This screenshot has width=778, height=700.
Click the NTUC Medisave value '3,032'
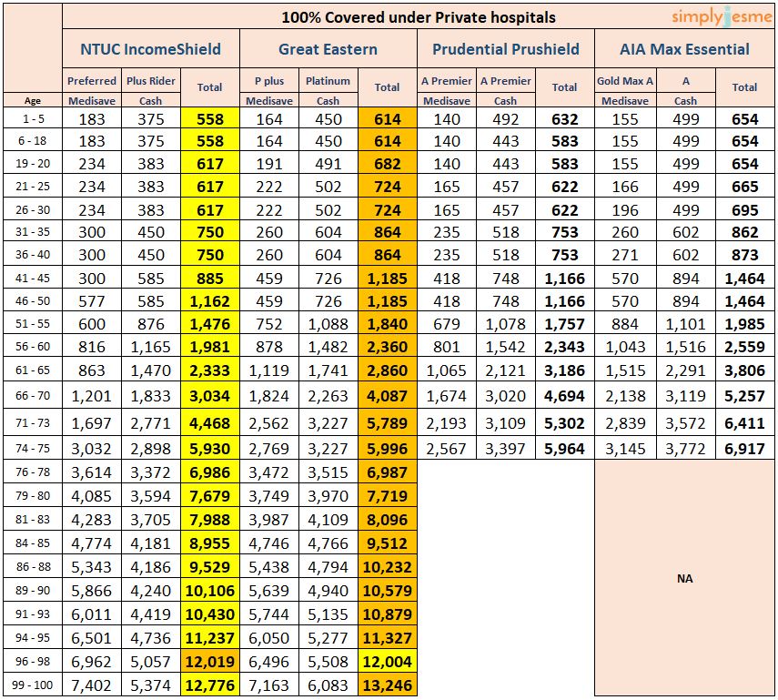[x=92, y=448]
